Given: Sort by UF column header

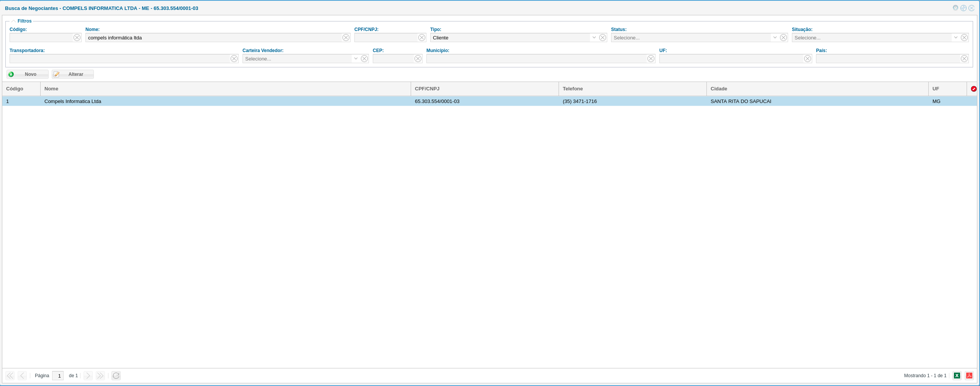Looking at the screenshot, I should tap(947, 89).
